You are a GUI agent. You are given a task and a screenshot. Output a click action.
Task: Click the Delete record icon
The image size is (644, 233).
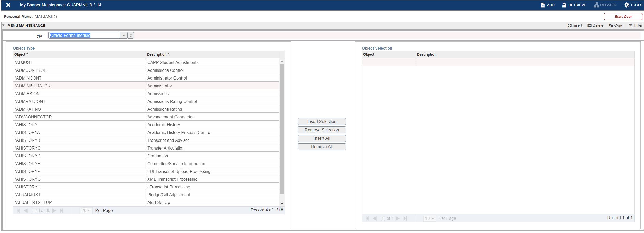point(590,25)
